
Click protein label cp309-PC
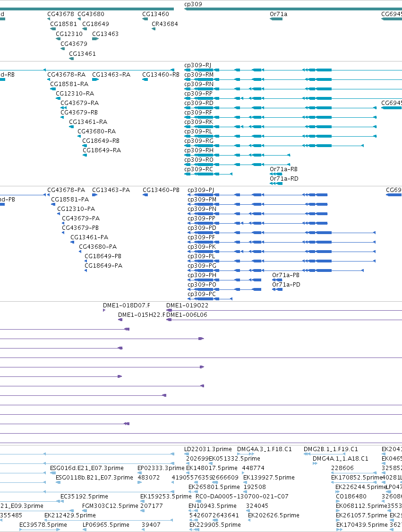point(202,294)
